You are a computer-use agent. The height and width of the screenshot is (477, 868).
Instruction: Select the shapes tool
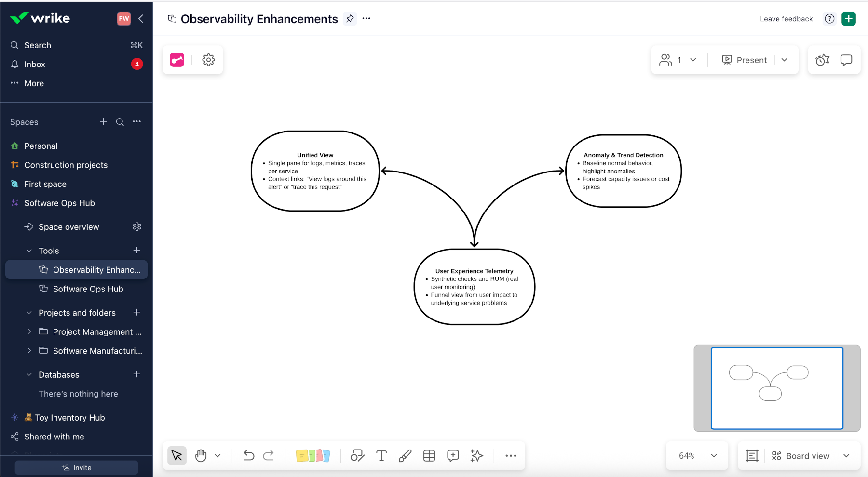[357, 455]
